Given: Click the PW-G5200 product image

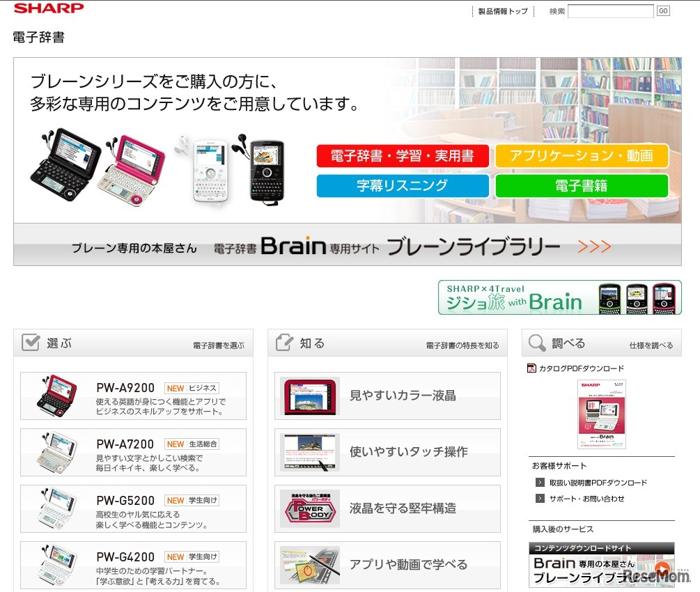Looking at the screenshot, I should pos(56,508).
